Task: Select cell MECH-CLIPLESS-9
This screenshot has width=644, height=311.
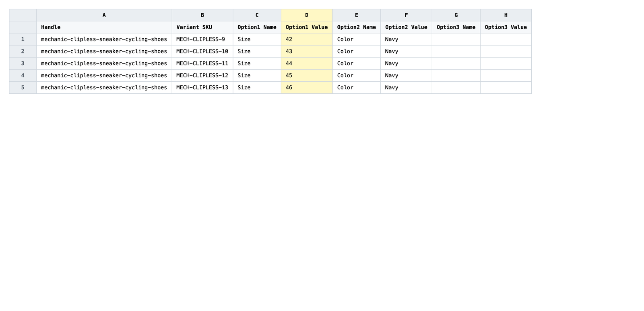Action: [202, 39]
